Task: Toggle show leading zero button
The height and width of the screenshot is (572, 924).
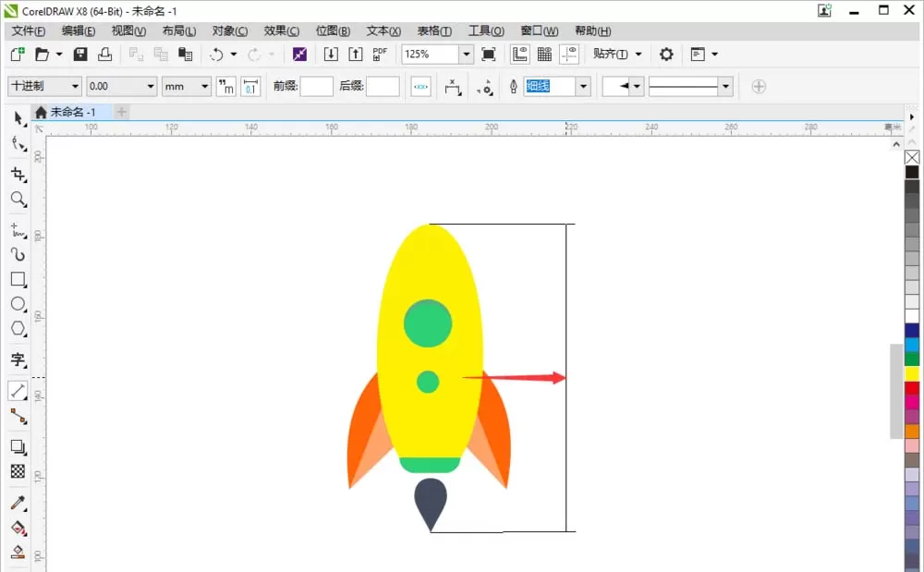Action: point(250,87)
